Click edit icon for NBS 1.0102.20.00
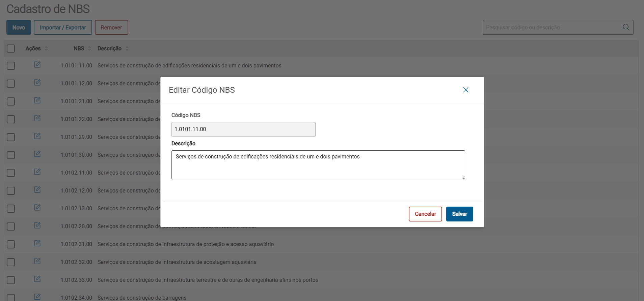The width and height of the screenshot is (644, 301). 37,225
